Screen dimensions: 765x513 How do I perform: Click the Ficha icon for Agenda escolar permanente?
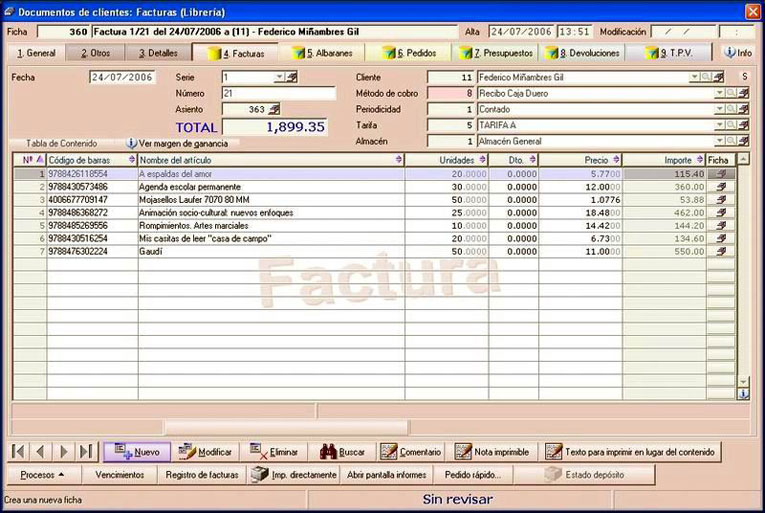click(x=721, y=186)
